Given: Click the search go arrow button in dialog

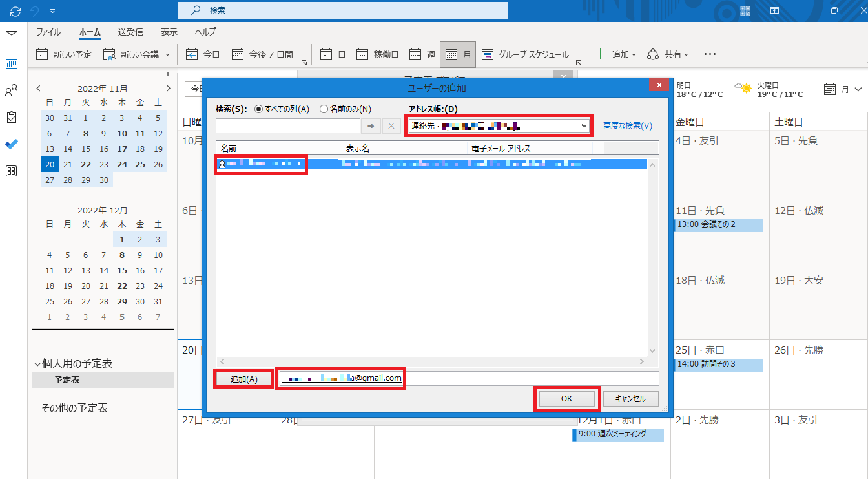Looking at the screenshot, I should [371, 126].
